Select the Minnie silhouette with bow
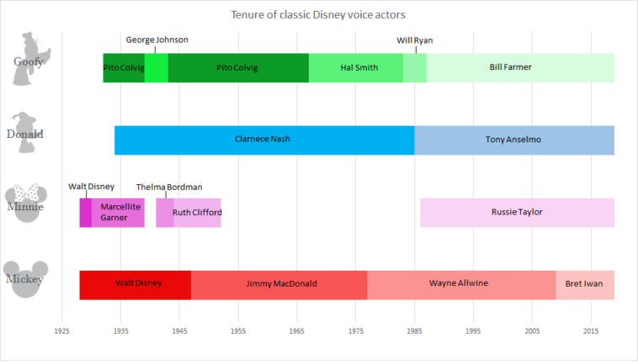 coord(29,204)
